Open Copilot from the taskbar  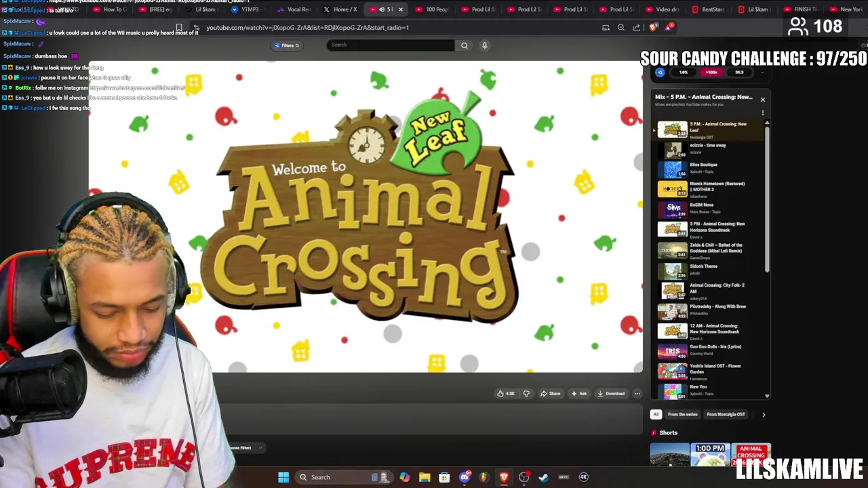405,477
